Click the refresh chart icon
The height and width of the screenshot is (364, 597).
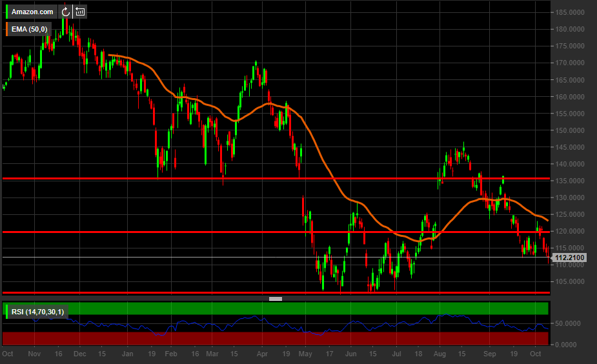[x=65, y=12]
